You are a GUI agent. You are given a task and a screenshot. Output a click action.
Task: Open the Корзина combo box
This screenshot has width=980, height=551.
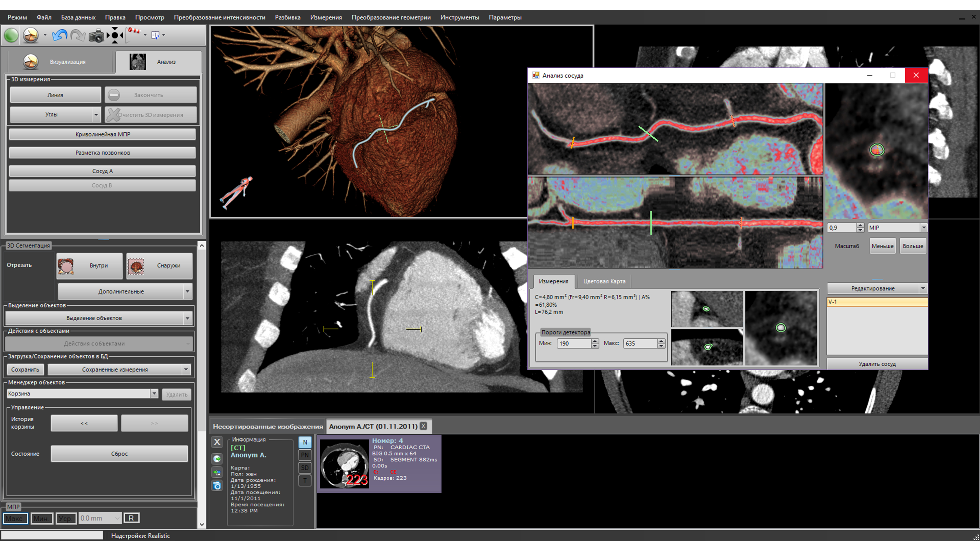(x=82, y=394)
